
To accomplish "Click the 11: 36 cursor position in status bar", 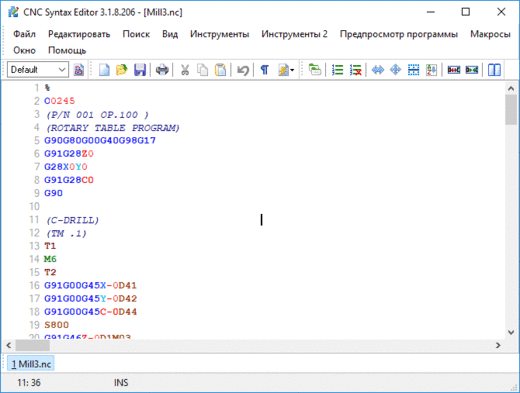I will [29, 383].
